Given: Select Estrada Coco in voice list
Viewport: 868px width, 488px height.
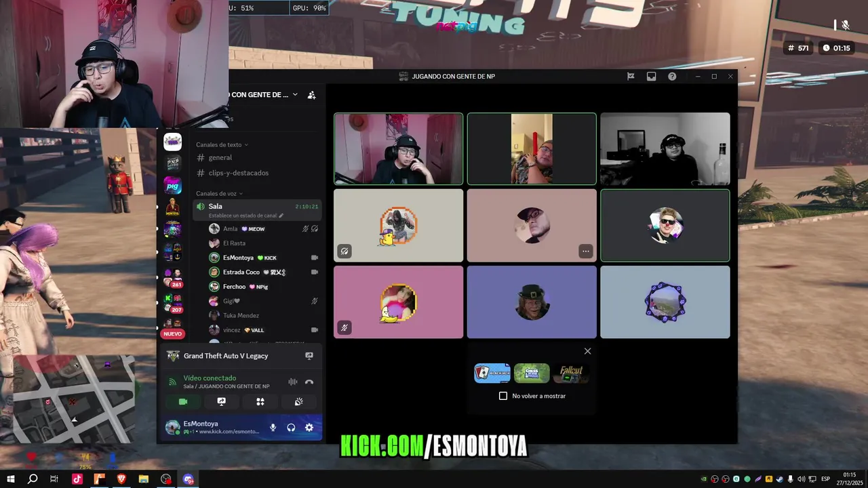Looking at the screenshot, I should click(263, 272).
